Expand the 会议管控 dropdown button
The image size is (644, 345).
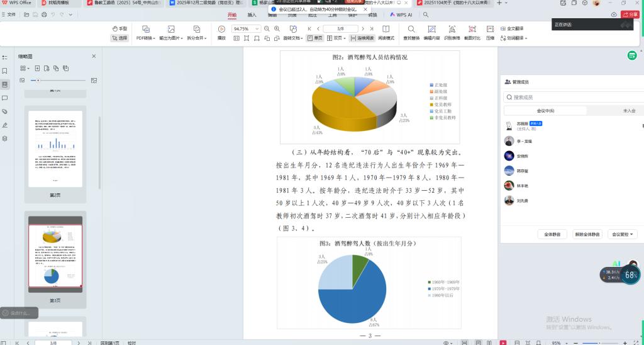(x=623, y=234)
